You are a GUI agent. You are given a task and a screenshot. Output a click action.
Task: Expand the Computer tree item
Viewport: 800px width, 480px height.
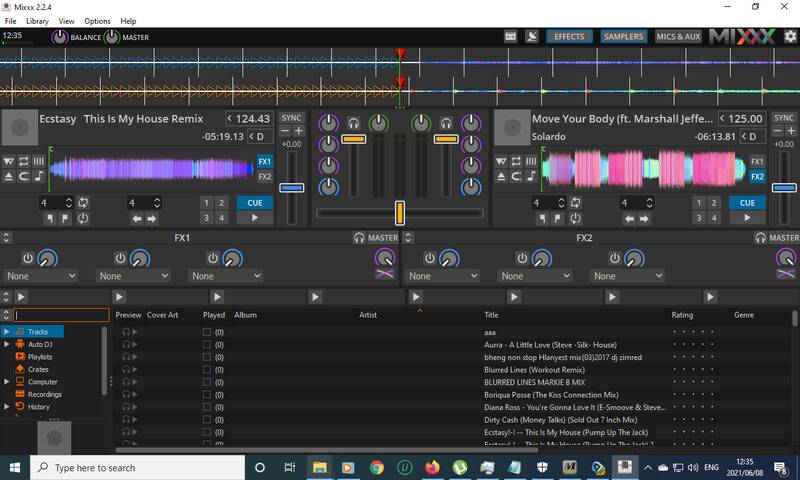(x=7, y=382)
